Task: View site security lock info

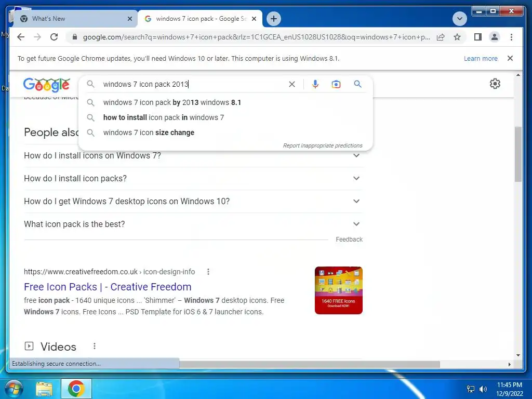Action: click(x=75, y=37)
